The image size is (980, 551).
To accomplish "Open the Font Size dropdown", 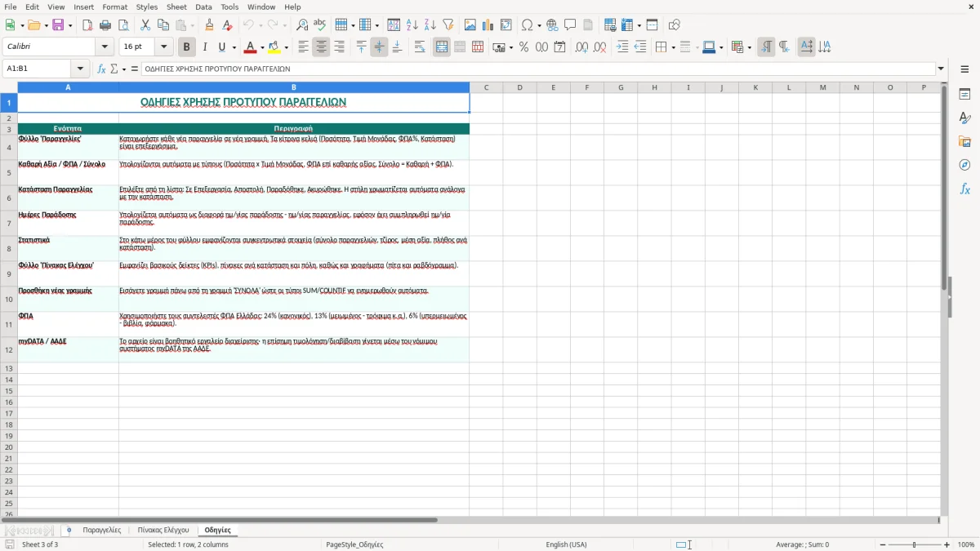I will pyautogui.click(x=163, y=47).
